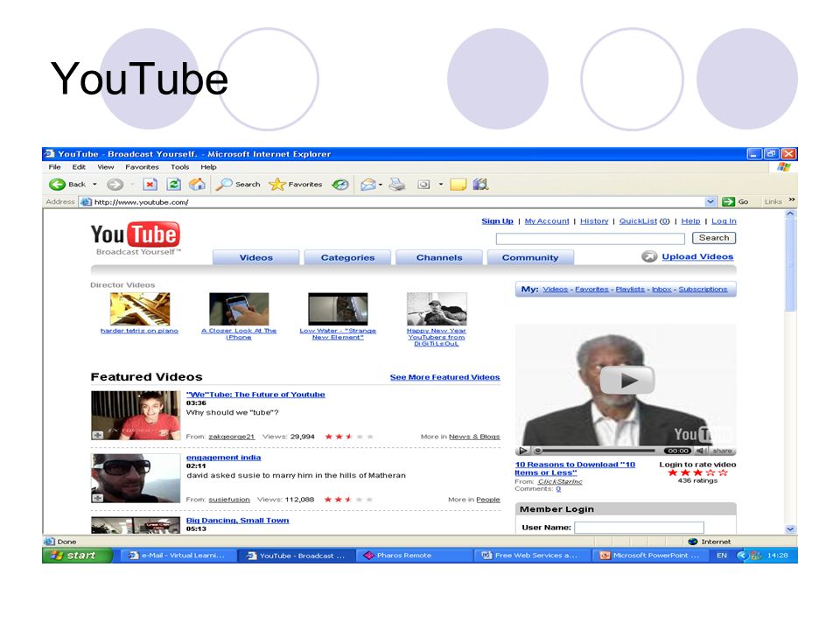Click the large play button overlay on video
The image size is (840, 630).
pyautogui.click(x=626, y=380)
